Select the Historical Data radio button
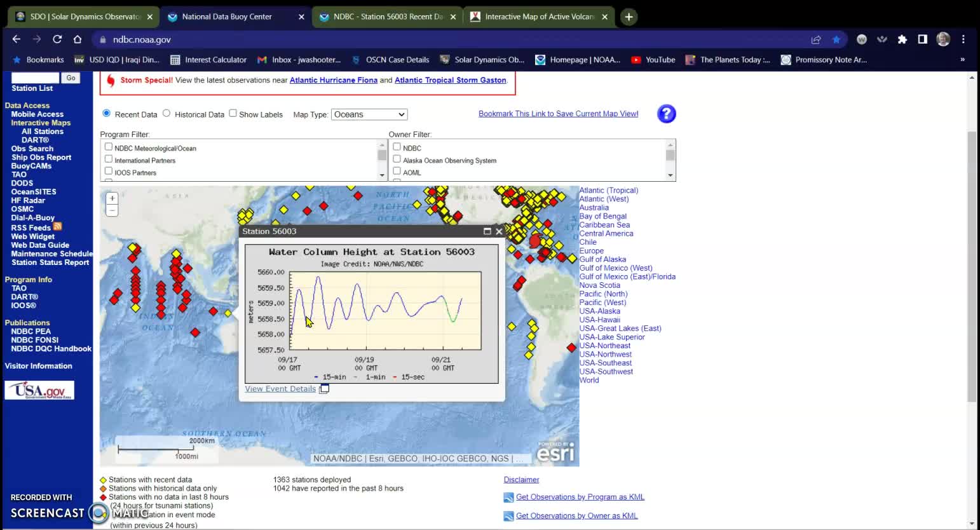Image resolution: width=980 pixels, height=530 pixels. 167,113
